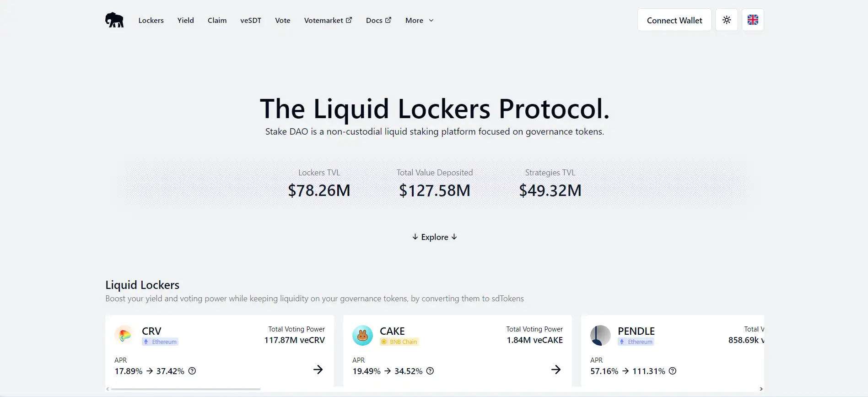Expand the More navigation dropdown
The image size is (868, 397).
point(419,21)
